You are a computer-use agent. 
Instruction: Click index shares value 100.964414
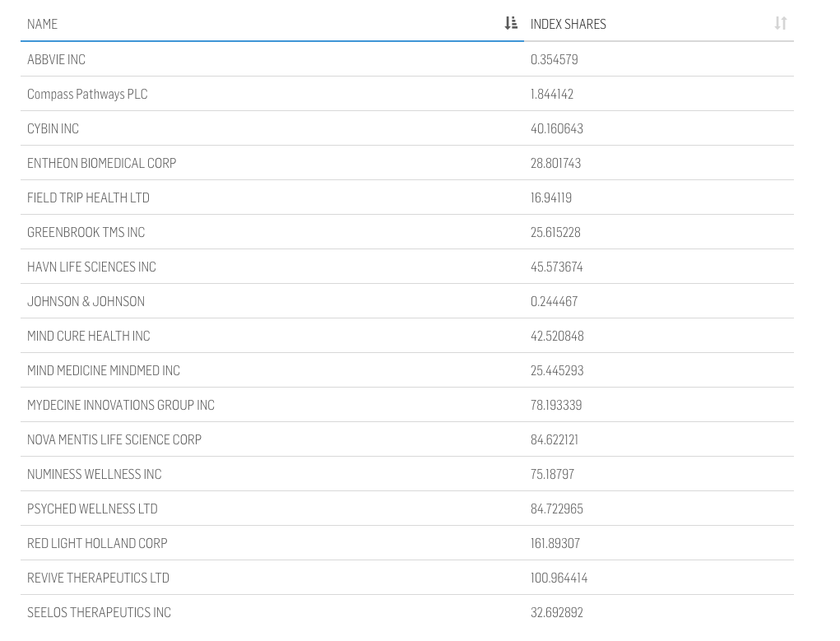(559, 578)
